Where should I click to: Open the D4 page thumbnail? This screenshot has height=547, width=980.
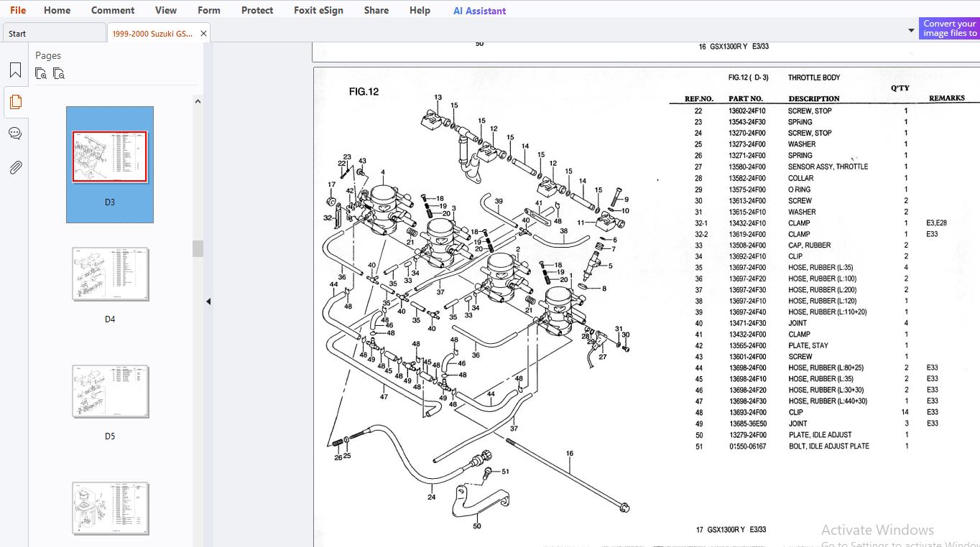click(110, 274)
